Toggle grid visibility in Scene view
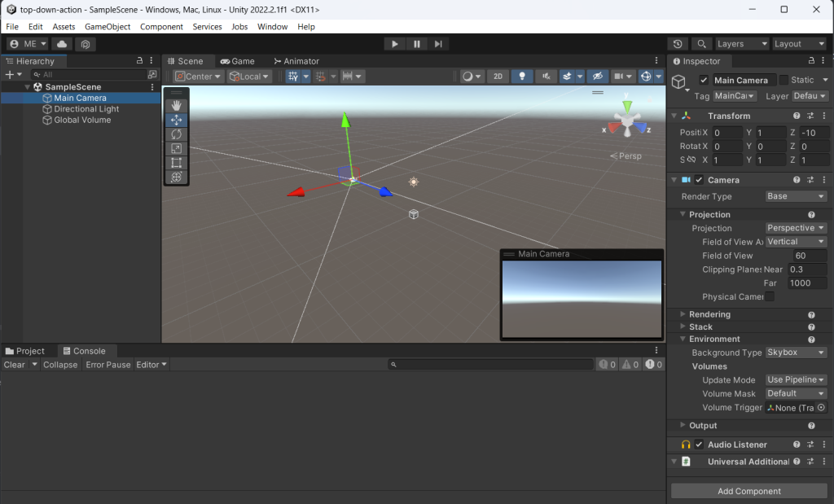834x504 pixels. click(293, 77)
